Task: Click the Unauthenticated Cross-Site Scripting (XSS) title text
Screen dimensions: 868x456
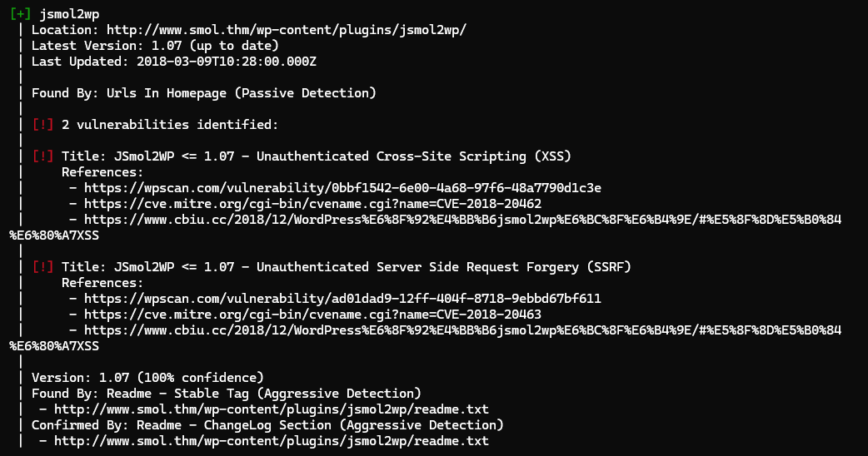Action: (413, 156)
